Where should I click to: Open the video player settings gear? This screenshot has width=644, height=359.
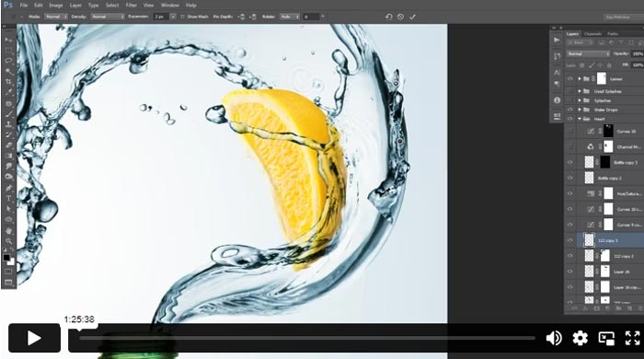click(x=580, y=338)
